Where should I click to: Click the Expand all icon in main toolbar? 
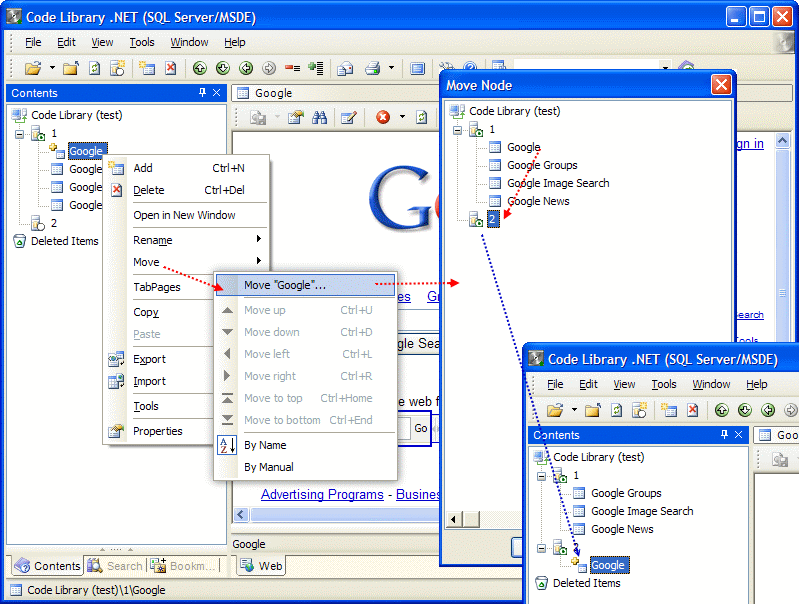coord(315,68)
